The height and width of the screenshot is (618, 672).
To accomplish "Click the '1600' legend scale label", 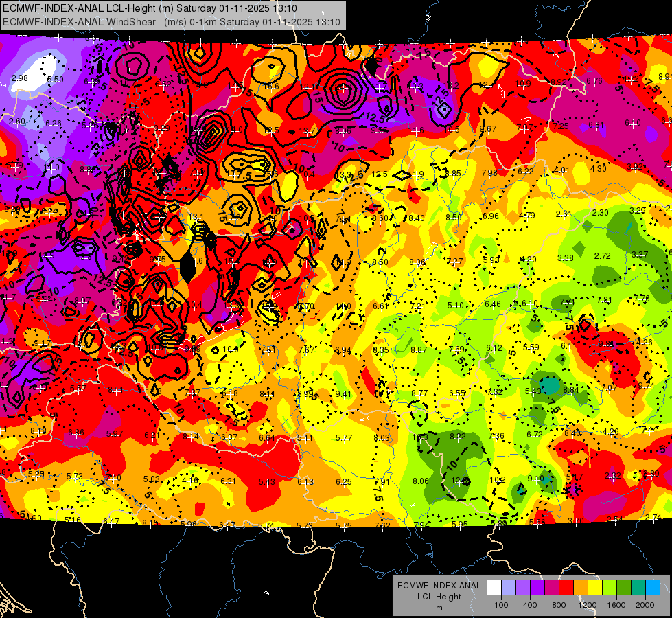I will coord(616,605).
